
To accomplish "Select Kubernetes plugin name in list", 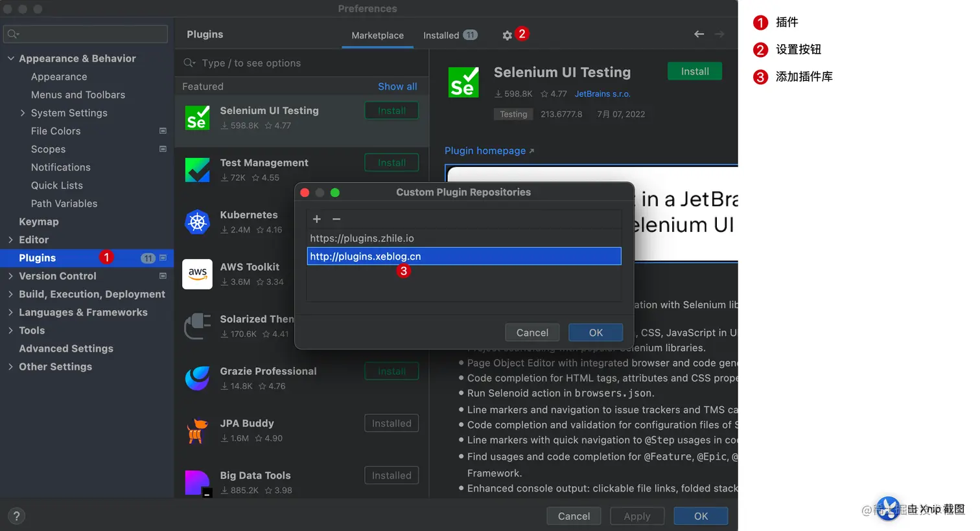I will (249, 215).
